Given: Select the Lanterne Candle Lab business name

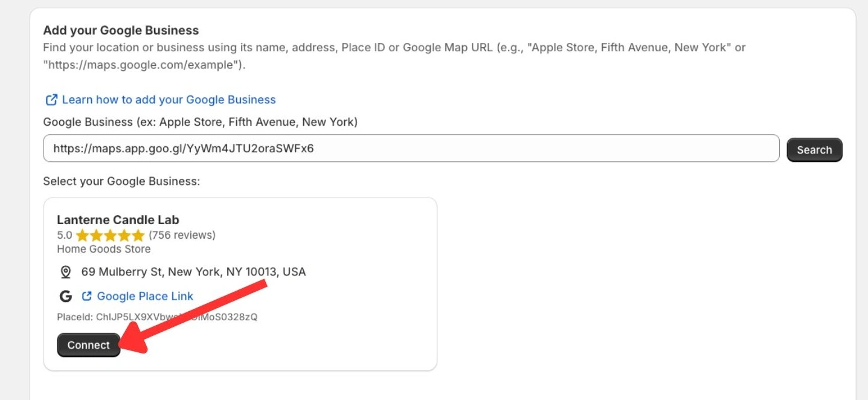Looking at the screenshot, I should pos(118,220).
